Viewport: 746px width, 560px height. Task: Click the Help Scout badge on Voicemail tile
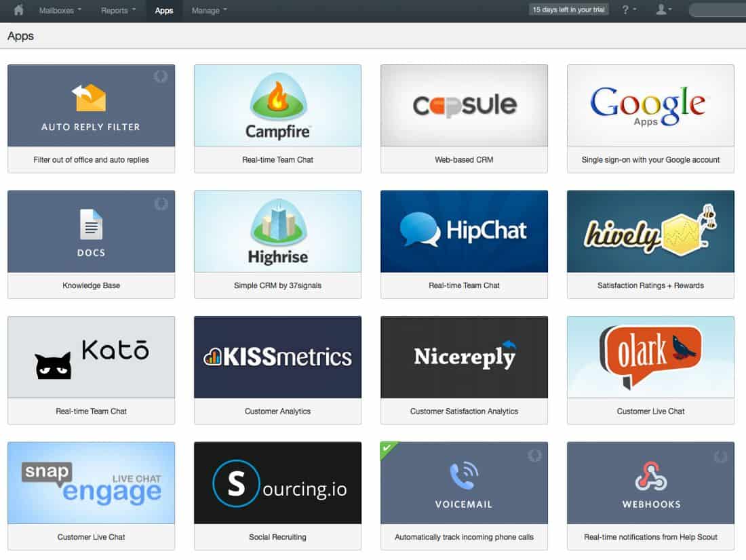click(534, 456)
